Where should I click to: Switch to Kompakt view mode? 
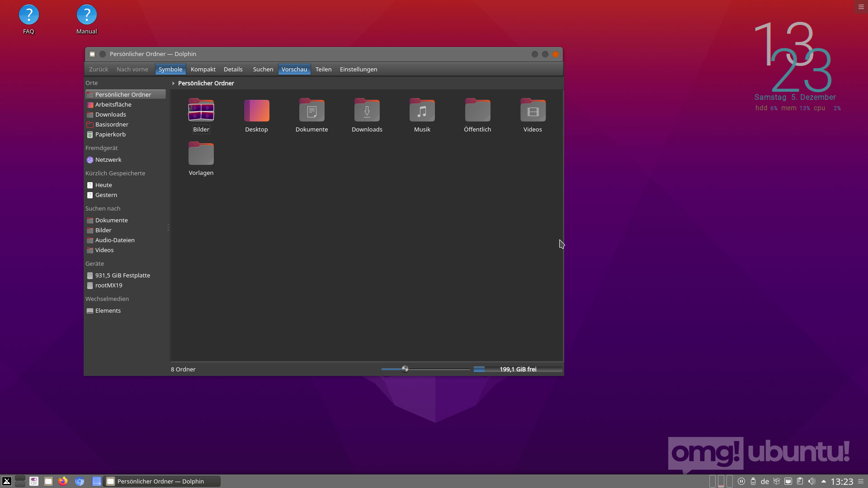click(x=203, y=69)
